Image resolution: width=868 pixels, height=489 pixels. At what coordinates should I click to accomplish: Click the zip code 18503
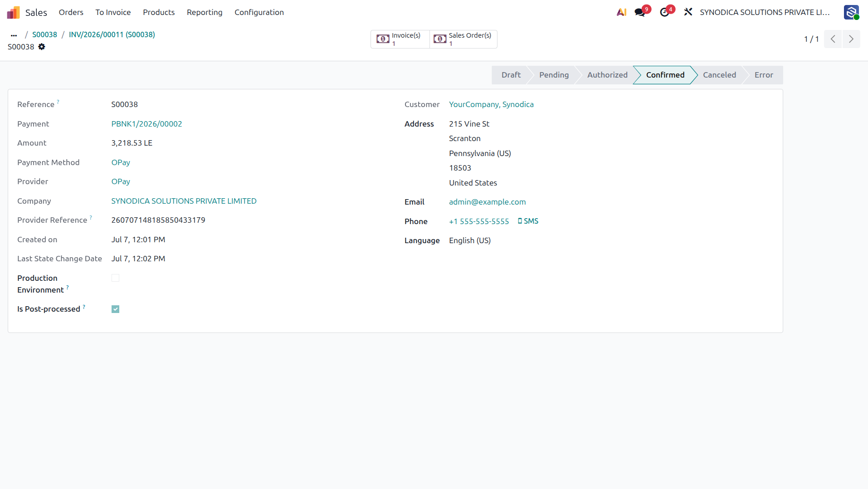click(x=460, y=168)
